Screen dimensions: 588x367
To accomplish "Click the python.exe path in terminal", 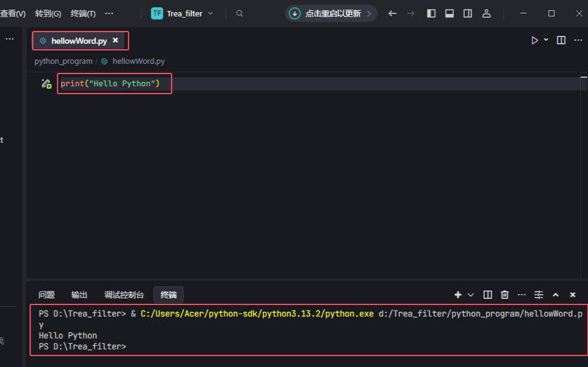I will 257,314.
